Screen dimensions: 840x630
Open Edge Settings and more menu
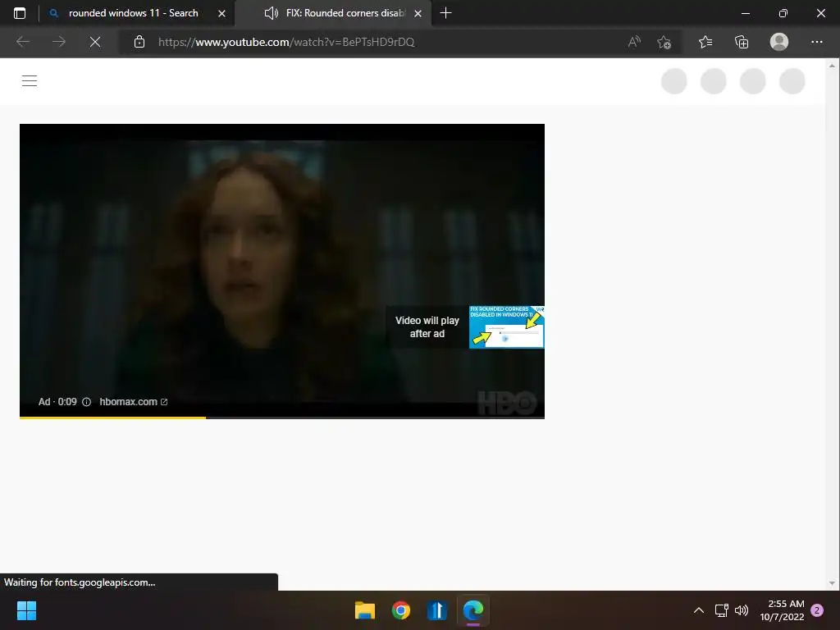click(x=816, y=42)
